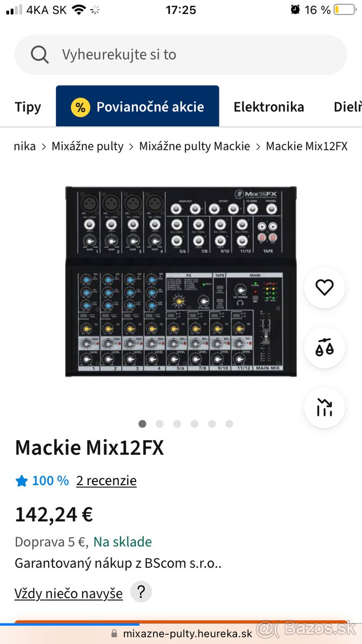Open the Povianočné akcie tab

point(150,107)
